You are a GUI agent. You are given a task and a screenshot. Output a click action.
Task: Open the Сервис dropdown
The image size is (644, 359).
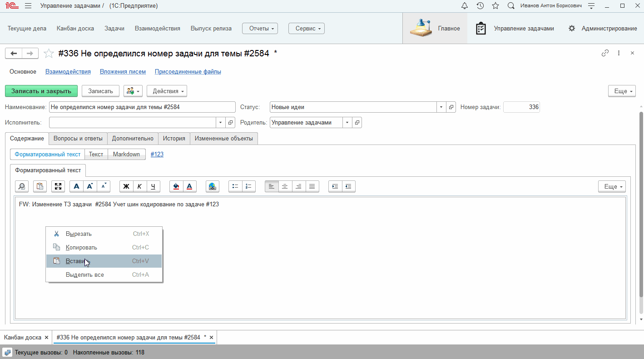tap(307, 28)
